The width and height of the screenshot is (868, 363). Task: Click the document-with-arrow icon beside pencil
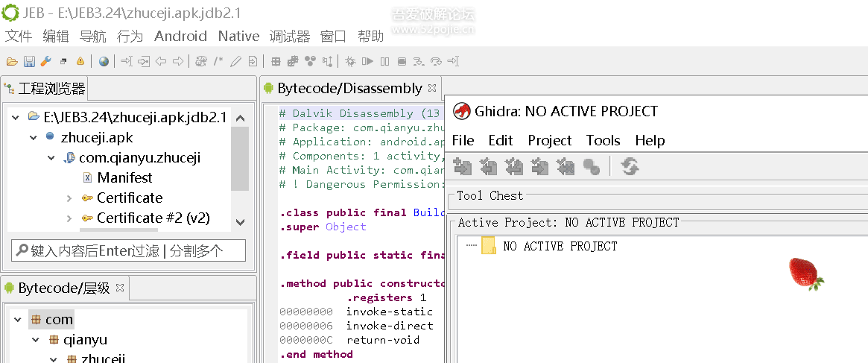coord(253,62)
